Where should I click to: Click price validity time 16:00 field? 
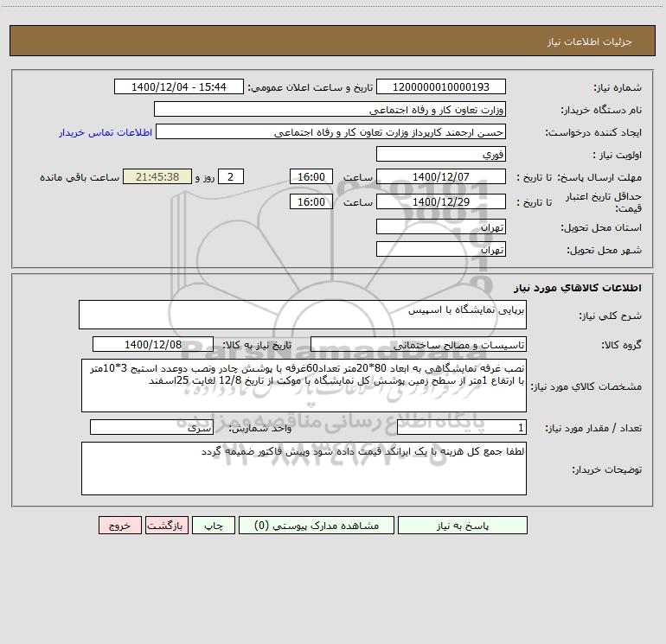pos(311,201)
